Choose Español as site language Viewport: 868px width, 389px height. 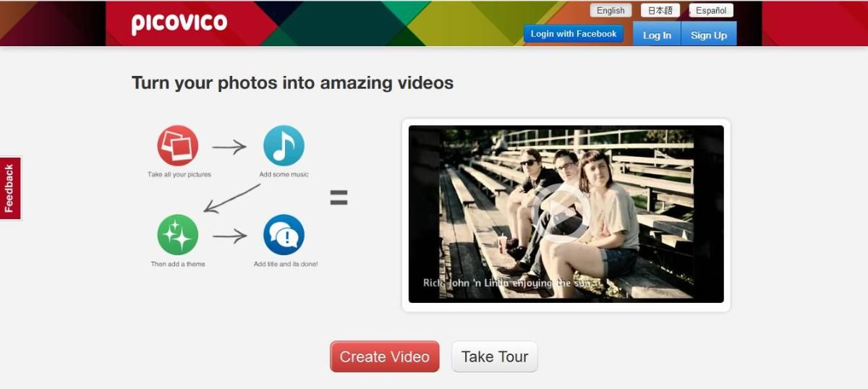pos(711,11)
